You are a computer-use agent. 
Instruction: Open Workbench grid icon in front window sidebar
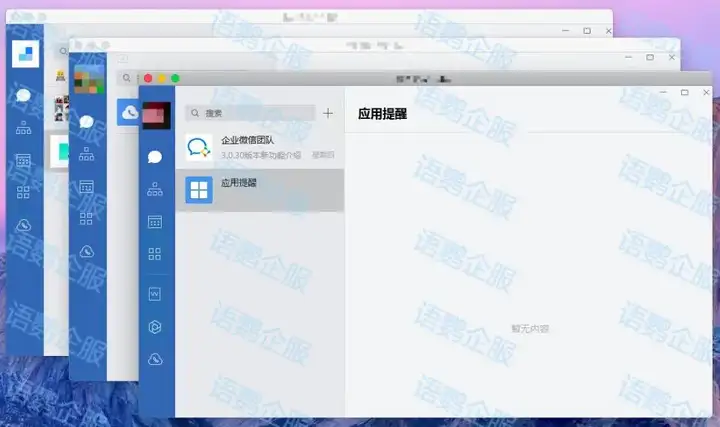(x=155, y=254)
